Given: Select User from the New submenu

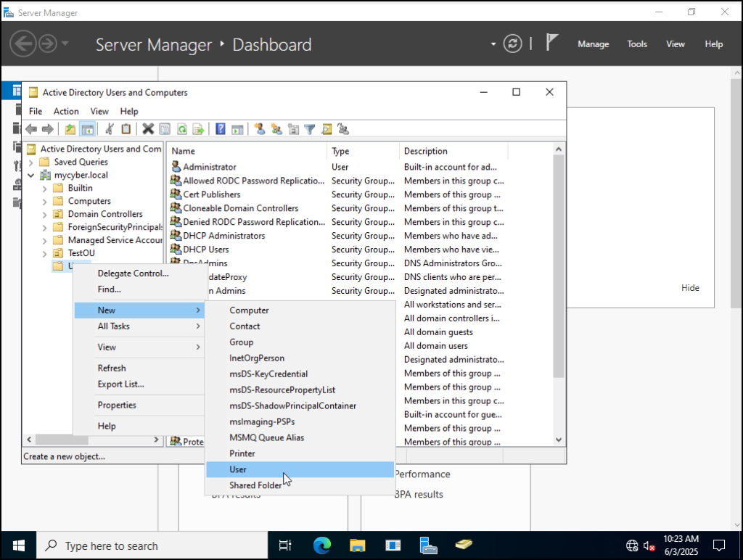Looking at the screenshot, I should 300,469.
